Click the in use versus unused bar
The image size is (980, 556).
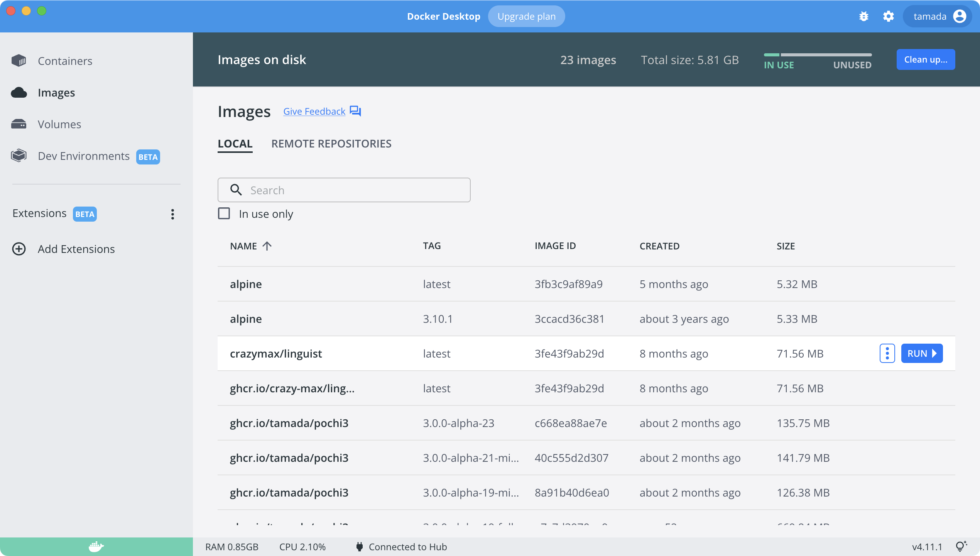click(x=818, y=55)
